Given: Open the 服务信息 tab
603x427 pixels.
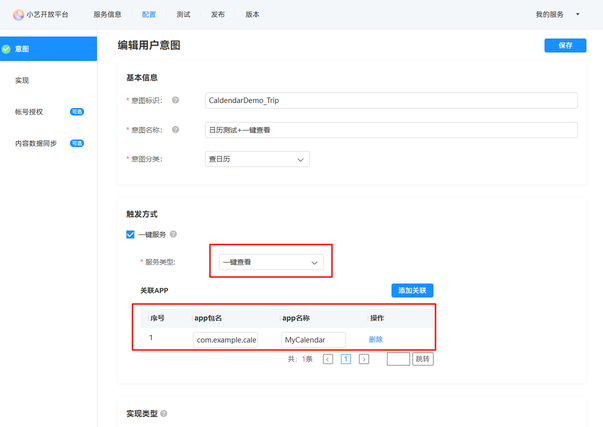Looking at the screenshot, I should coord(107,15).
